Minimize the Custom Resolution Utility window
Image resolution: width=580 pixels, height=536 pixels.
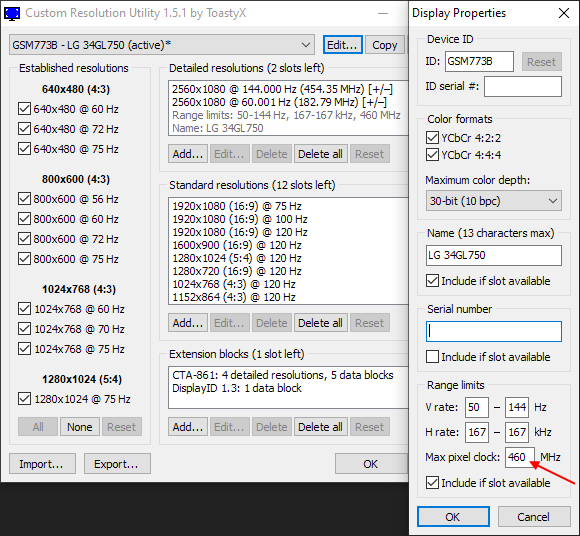click(x=383, y=13)
